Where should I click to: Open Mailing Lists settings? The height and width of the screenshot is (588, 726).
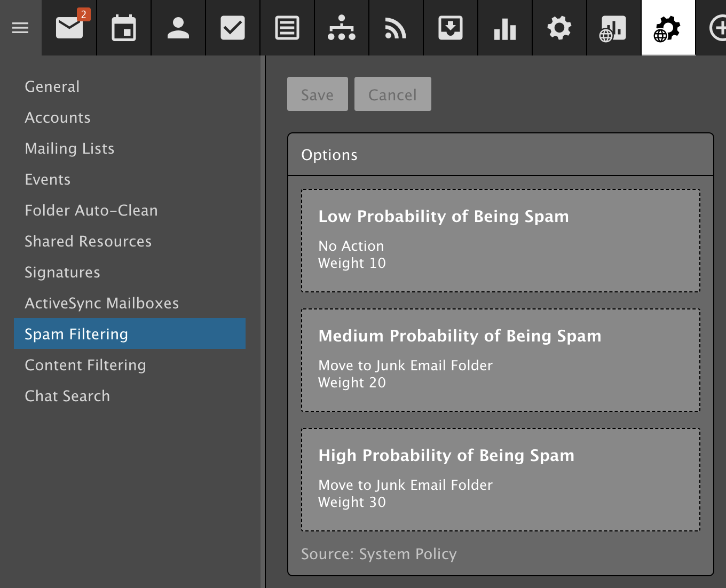click(x=70, y=148)
